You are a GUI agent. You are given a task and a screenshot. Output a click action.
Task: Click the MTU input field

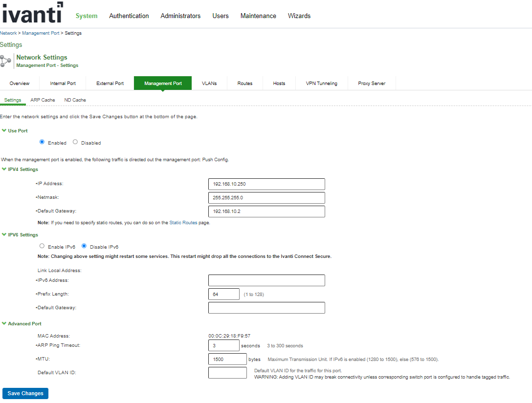click(227, 359)
